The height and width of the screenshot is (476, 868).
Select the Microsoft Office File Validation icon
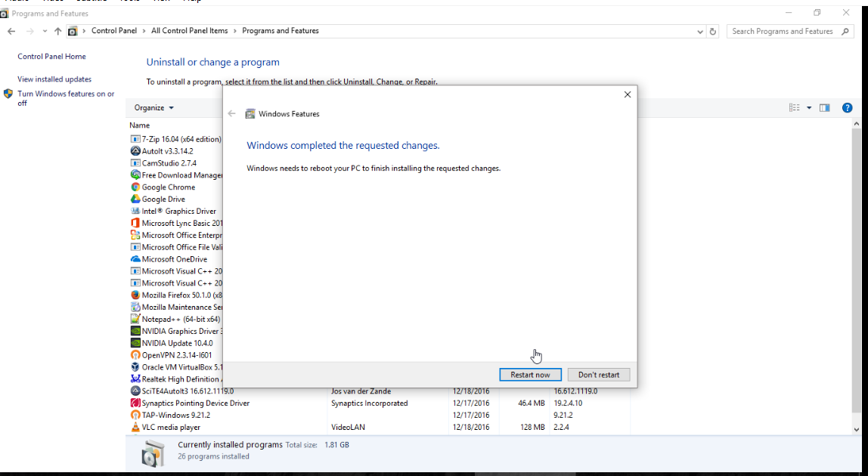pyautogui.click(x=135, y=247)
